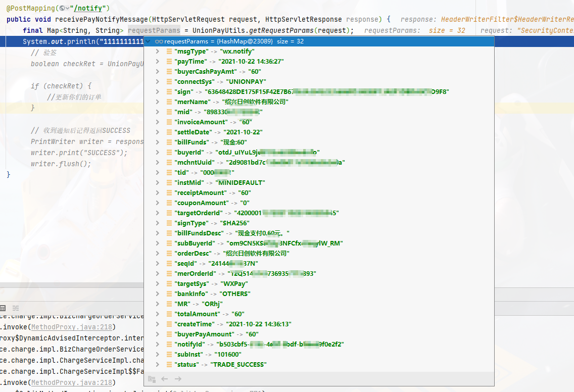574x392 pixels.
Task: Select the "MINIDEFAULT" value text
Action: [240, 183]
